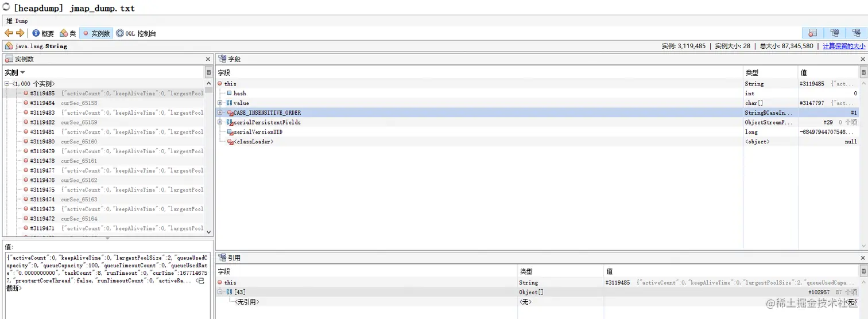
Task: Expand the CASE_INSENSITIVE_ORDER field node
Action: pos(220,112)
